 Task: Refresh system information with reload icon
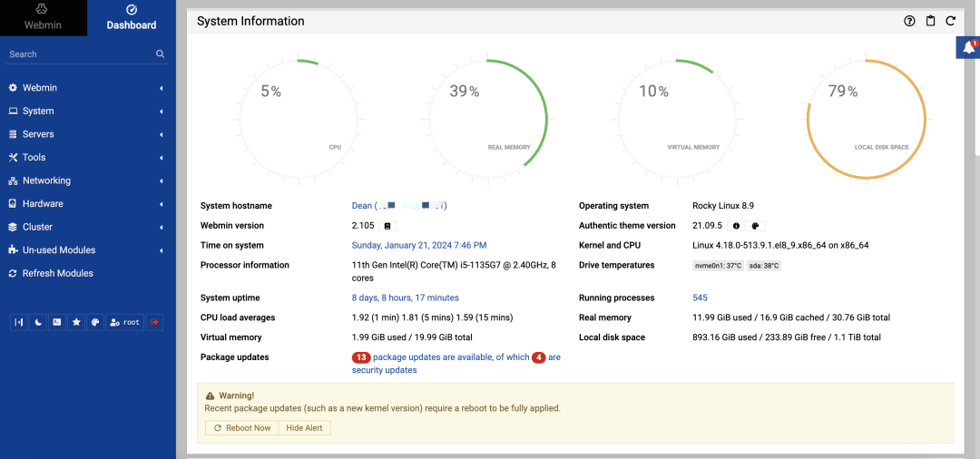[x=950, y=21]
